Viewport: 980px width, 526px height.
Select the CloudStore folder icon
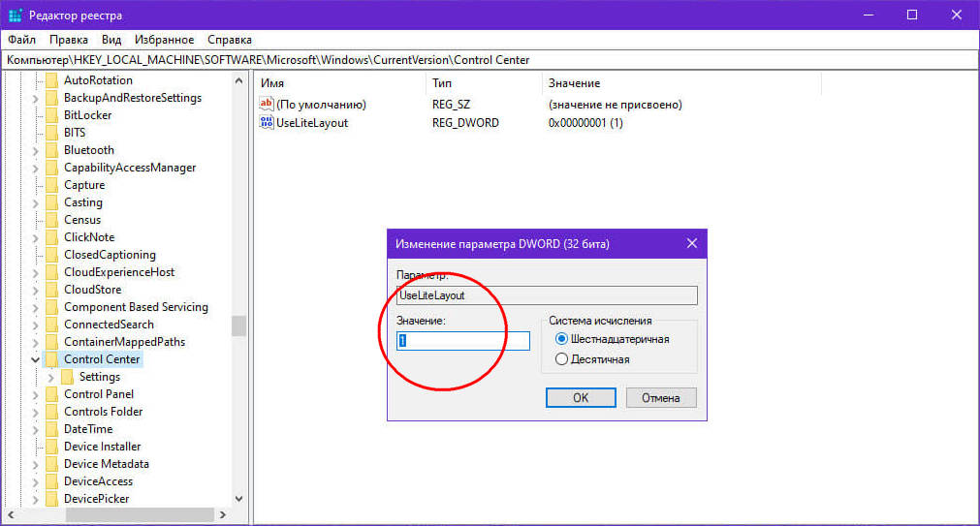pyautogui.click(x=52, y=290)
